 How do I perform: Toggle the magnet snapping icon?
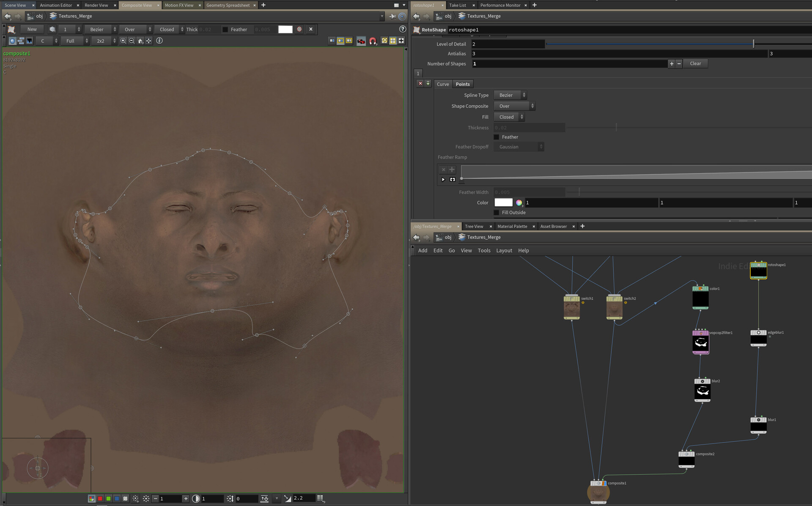click(x=373, y=41)
